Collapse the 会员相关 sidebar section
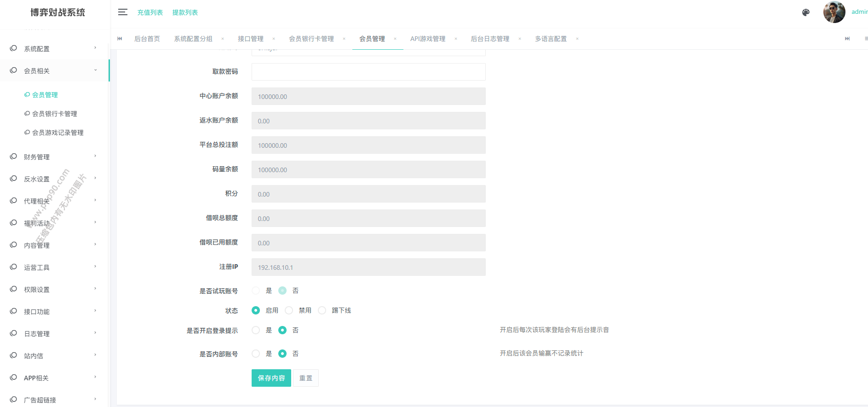The height and width of the screenshot is (407, 868). click(x=37, y=71)
